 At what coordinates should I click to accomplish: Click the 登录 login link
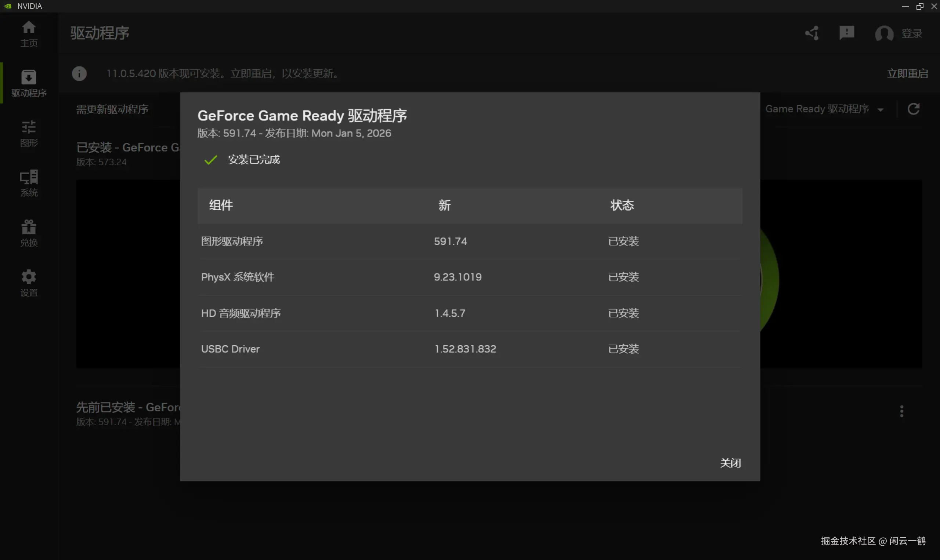[x=912, y=34]
